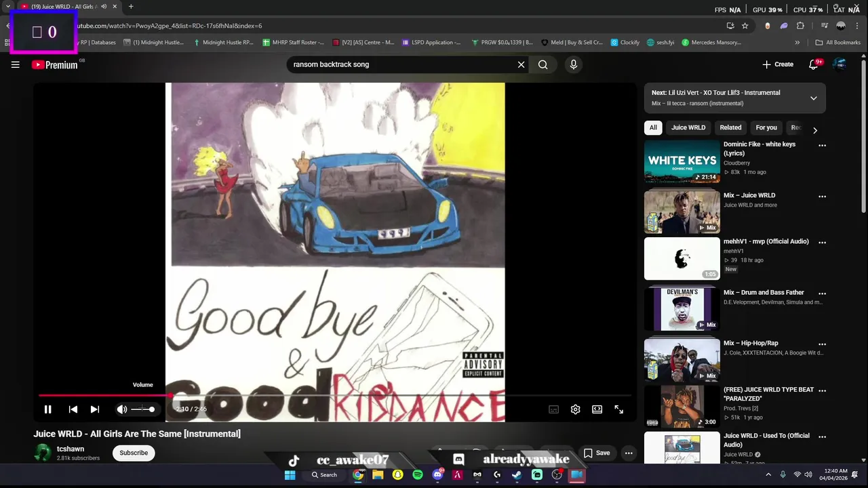Screen dimensions: 868x488
Task: Open the Windows Start menu
Action: pos(290,474)
